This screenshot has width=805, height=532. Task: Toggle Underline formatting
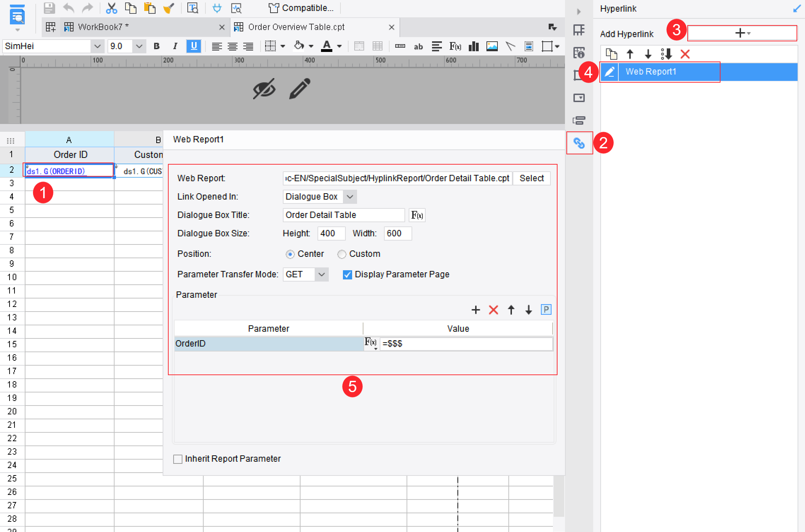pos(194,46)
